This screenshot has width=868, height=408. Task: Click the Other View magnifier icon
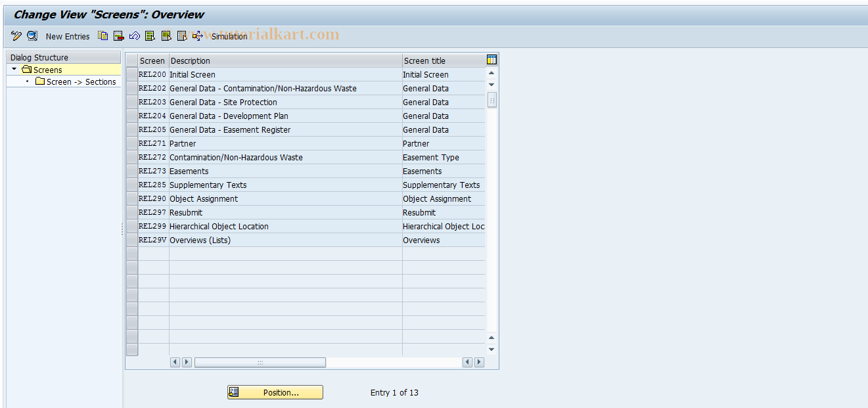[x=32, y=36]
